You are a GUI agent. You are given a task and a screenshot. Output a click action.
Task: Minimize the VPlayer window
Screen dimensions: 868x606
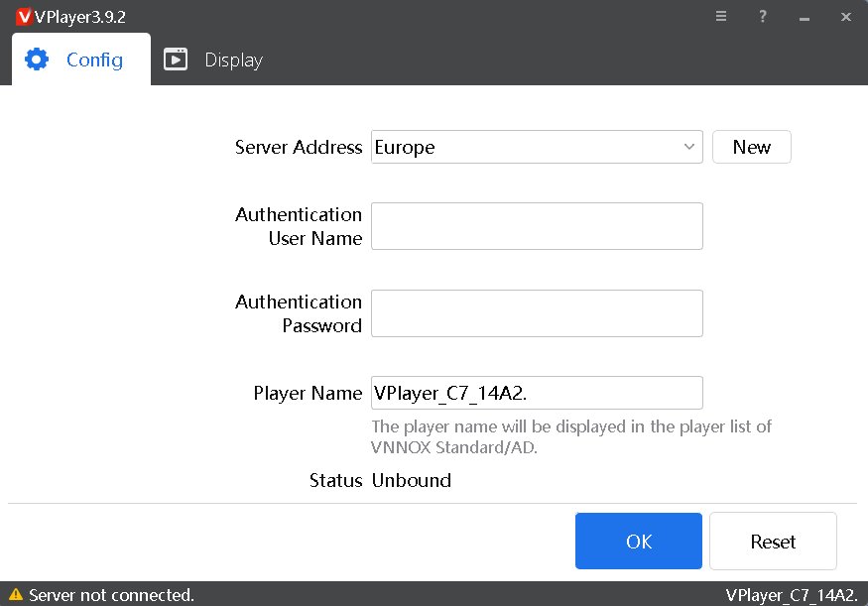[x=805, y=18]
